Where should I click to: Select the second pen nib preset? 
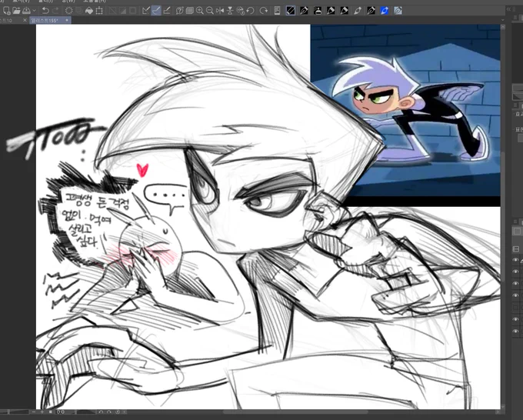(304, 11)
